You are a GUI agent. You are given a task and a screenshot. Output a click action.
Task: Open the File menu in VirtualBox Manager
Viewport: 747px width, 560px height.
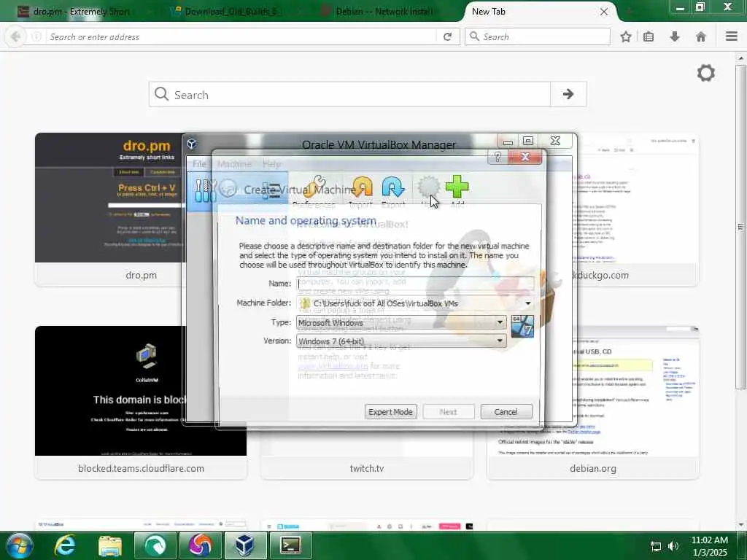(x=199, y=164)
